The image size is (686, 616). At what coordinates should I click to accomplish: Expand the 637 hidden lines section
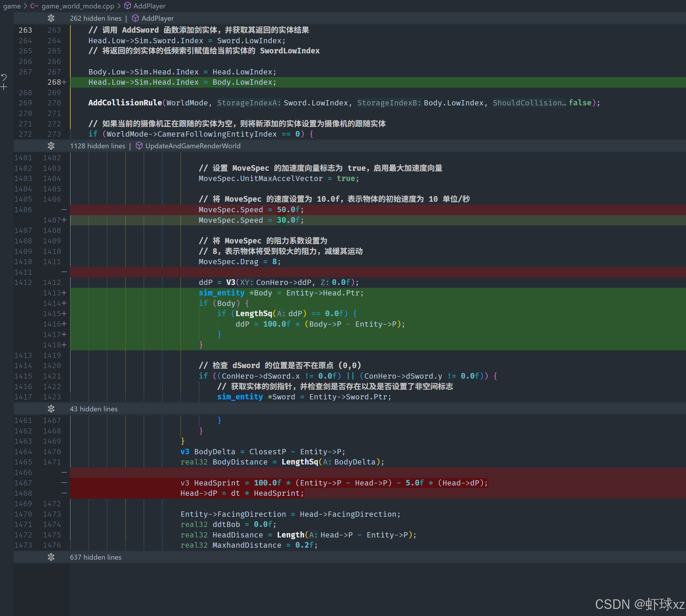[x=95, y=557]
